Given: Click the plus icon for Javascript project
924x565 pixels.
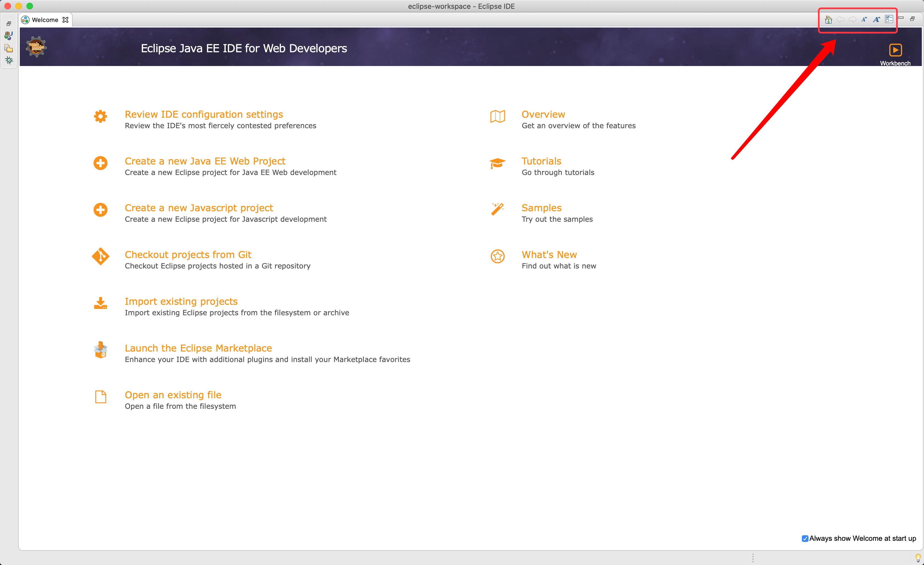Looking at the screenshot, I should (100, 210).
